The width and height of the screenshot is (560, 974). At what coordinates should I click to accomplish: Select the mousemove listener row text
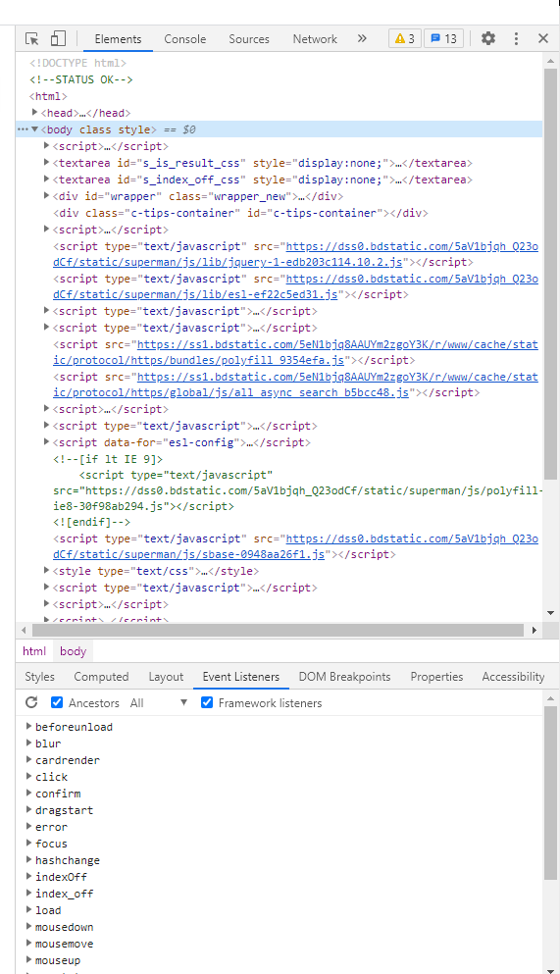[64, 944]
